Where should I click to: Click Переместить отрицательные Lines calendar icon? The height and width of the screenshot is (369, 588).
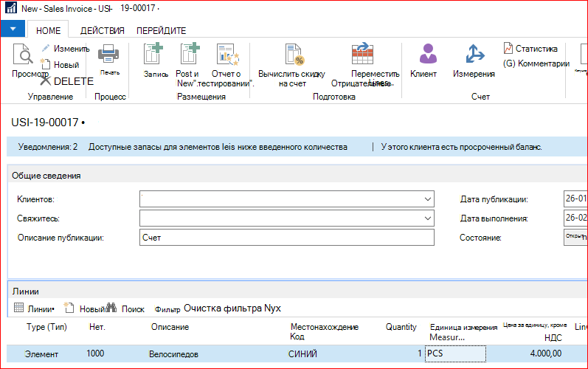click(362, 54)
